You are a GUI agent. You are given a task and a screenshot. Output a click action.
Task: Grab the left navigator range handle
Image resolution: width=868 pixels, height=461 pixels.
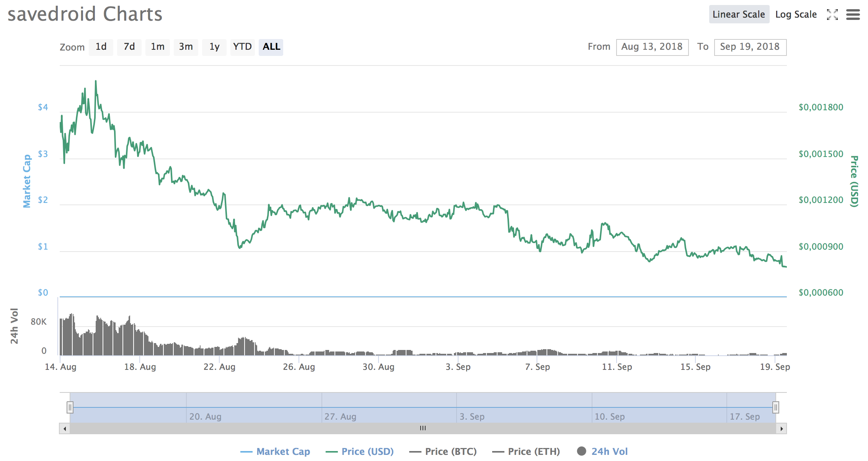click(x=70, y=407)
